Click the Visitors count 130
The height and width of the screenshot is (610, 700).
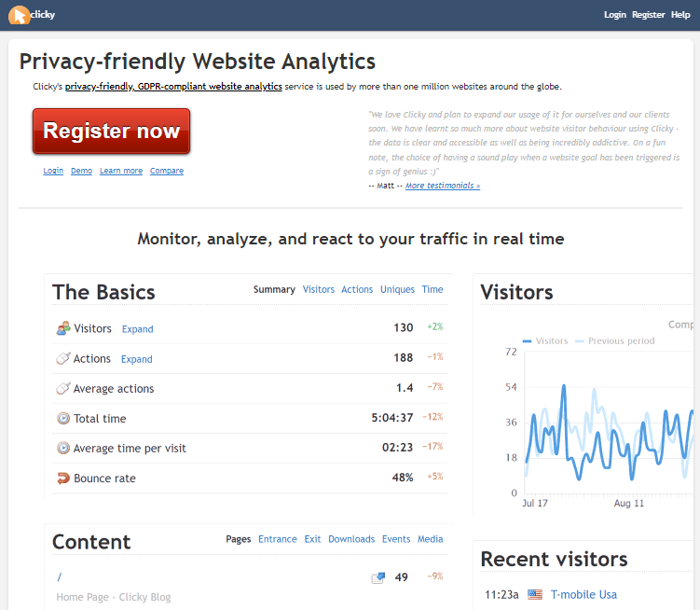403,327
